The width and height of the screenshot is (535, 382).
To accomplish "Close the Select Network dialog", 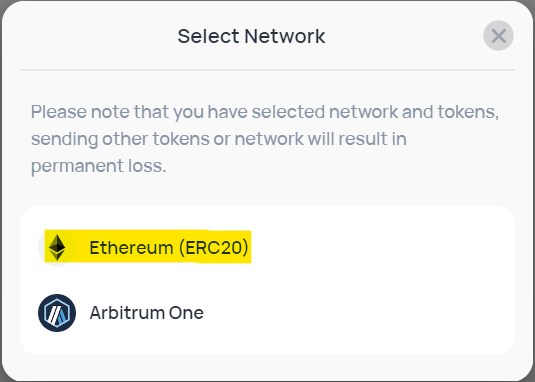I will [498, 35].
